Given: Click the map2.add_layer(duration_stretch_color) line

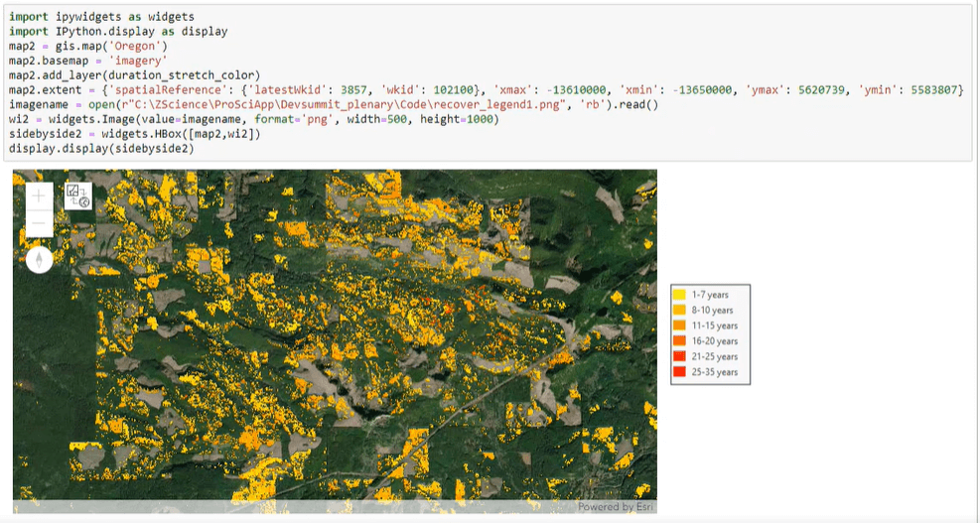Looking at the screenshot, I should click(x=134, y=75).
